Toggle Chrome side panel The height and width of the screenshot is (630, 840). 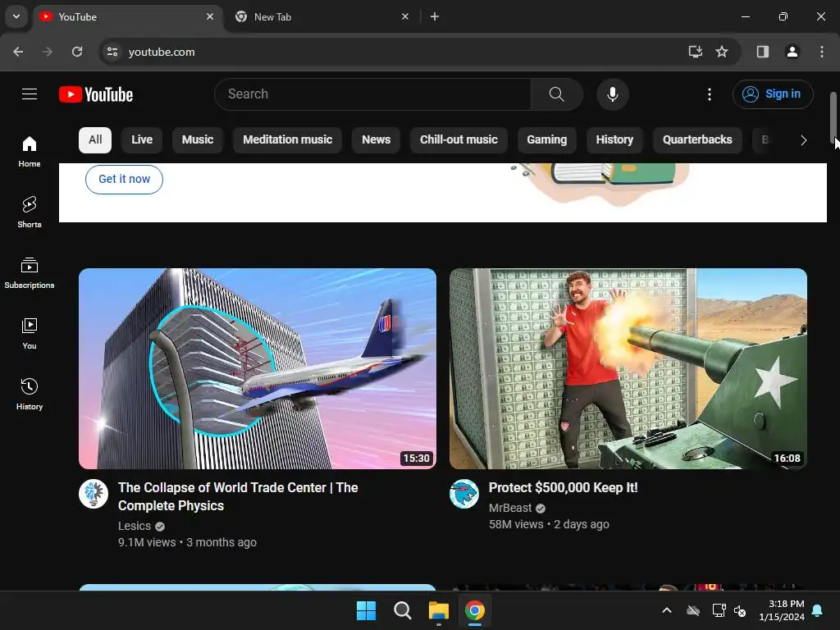coord(762,52)
